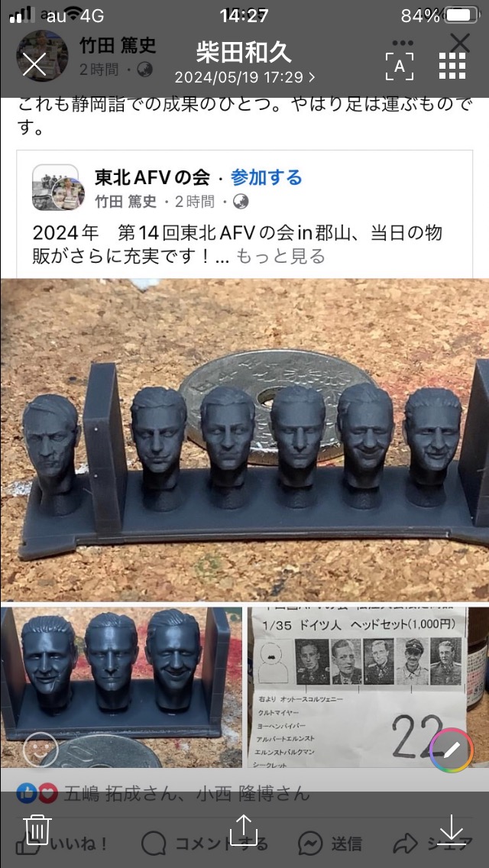Expand post text via もっと見る

coord(280,256)
